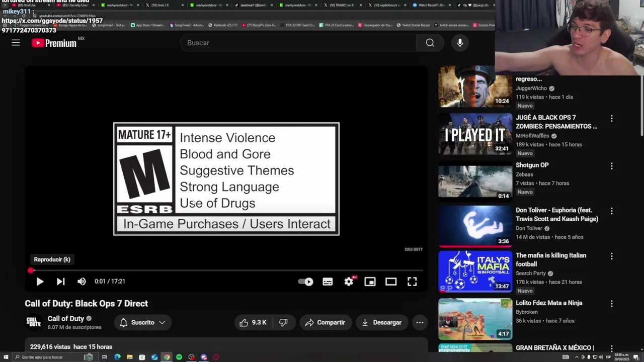Click the Compartir share button
This screenshot has width=644, height=362.
(325, 322)
